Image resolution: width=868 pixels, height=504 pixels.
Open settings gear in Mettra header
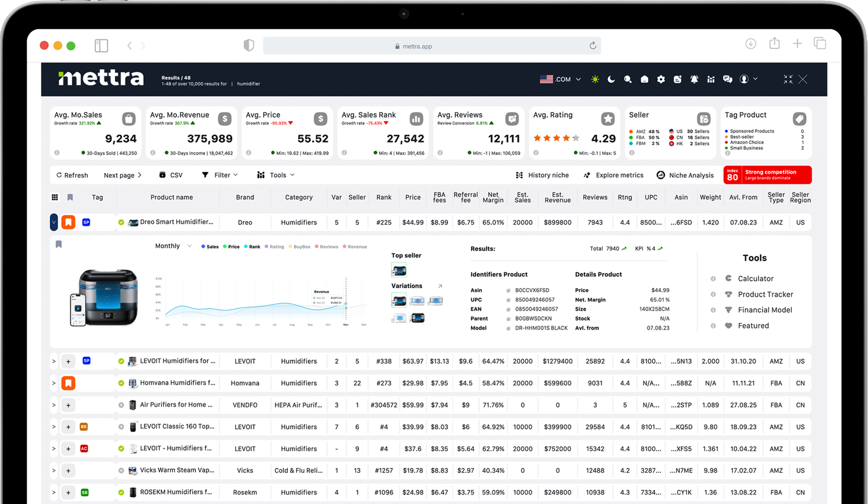661,79
